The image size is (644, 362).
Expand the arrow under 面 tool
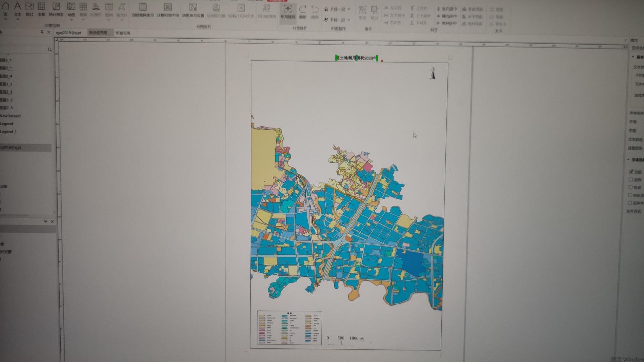click(5, 19)
